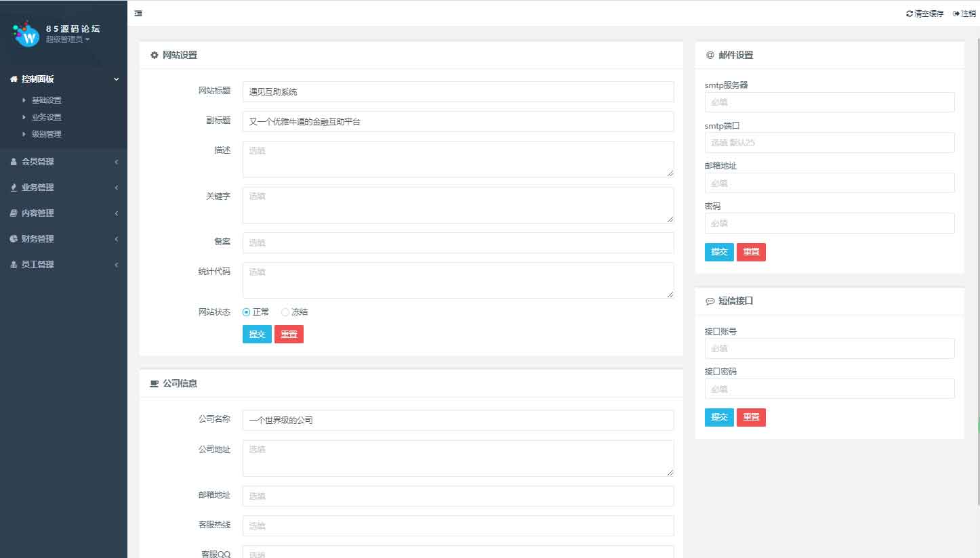Click the 内容管理 book icon
Image resolution: width=980 pixels, height=558 pixels.
(14, 213)
